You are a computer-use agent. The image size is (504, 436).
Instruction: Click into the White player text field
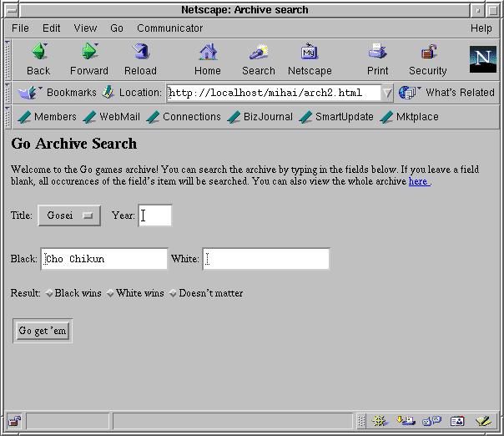pos(266,259)
